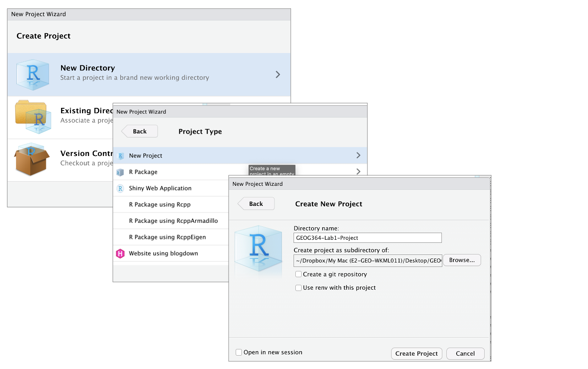Expand the New Project chevron

[358, 156]
